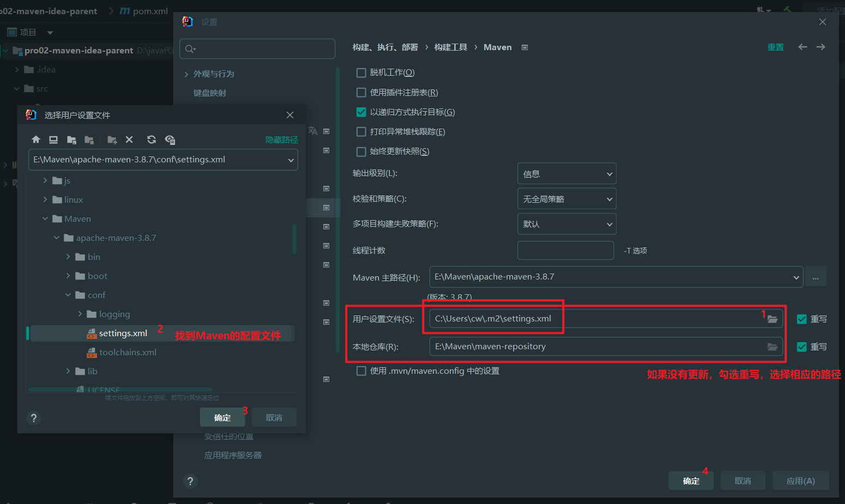Open Maven 主路径 dropdown arrow
This screenshot has width=845, height=504.
pos(796,277)
